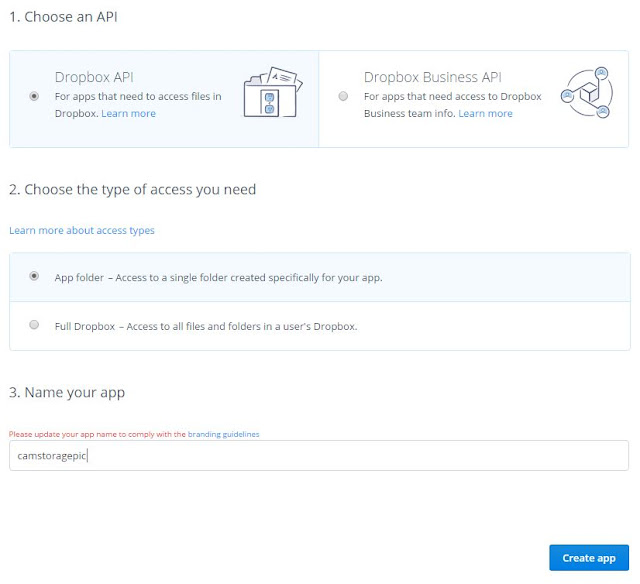Click the Full Dropbox description text
640x584 pixels.
coord(206,326)
